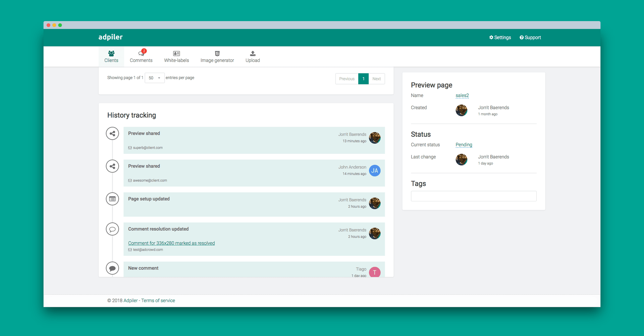Click the test@adcrowd.com email text

point(148,250)
